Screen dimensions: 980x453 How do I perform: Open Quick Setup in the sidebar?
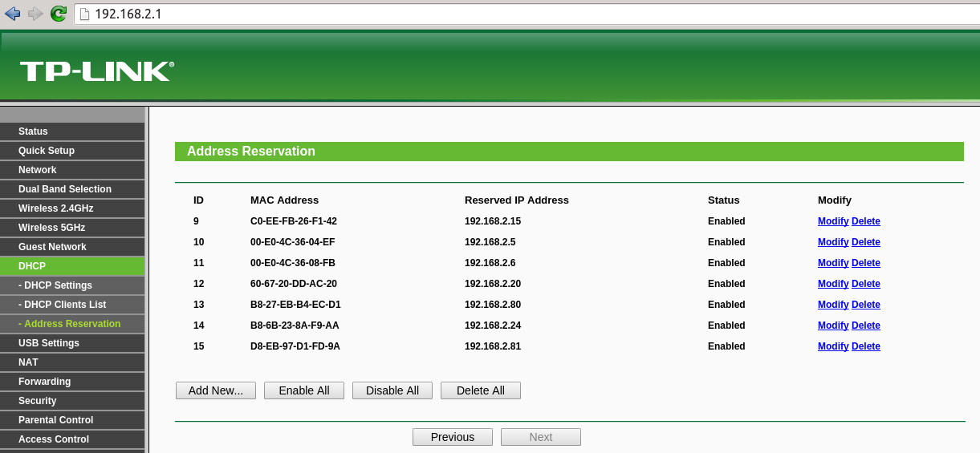[72, 151]
